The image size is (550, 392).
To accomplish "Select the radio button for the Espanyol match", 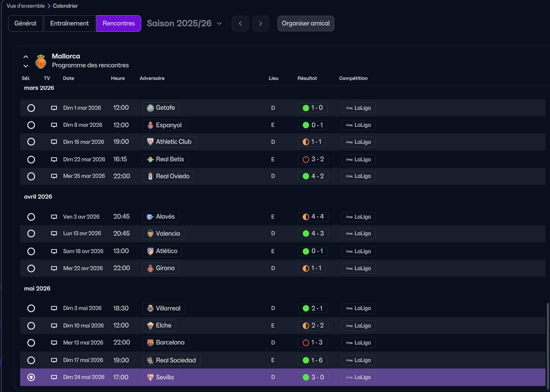I will pos(31,125).
